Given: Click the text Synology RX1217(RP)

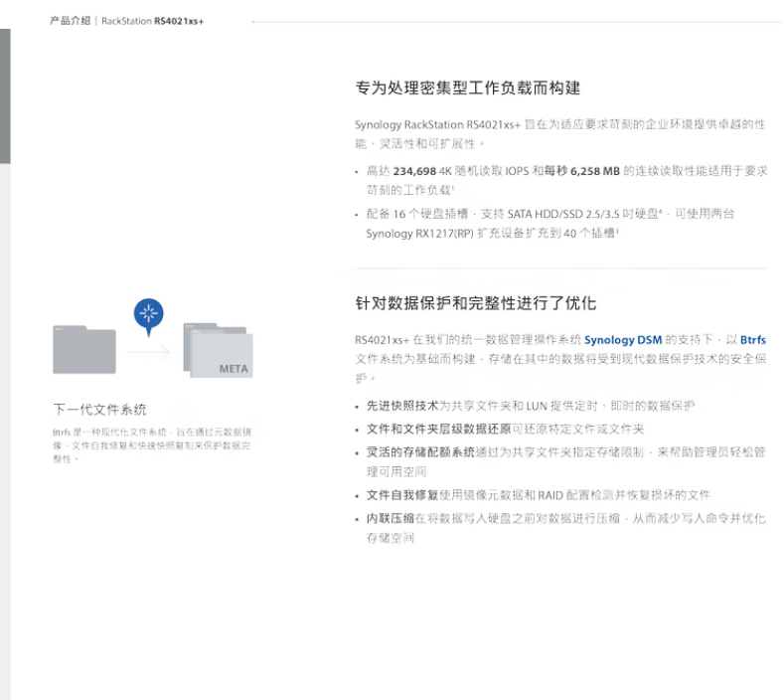Looking at the screenshot, I should point(419,234).
